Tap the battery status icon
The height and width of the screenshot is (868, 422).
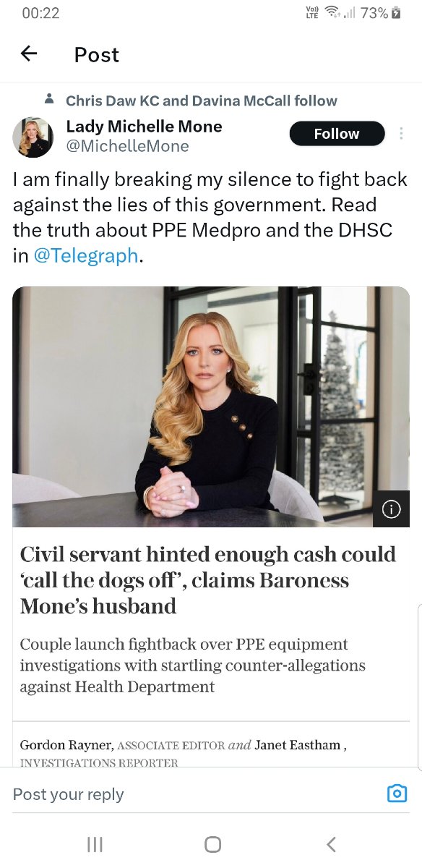(x=395, y=13)
